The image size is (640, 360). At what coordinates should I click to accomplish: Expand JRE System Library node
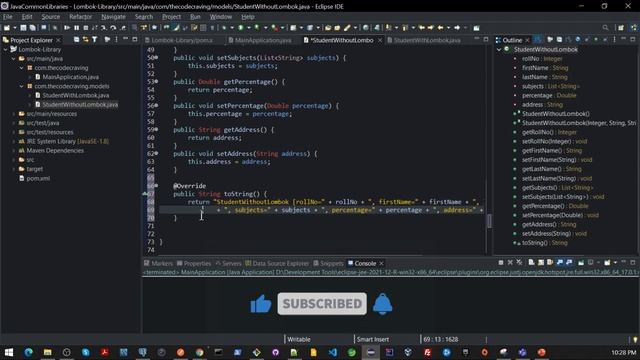[13, 141]
